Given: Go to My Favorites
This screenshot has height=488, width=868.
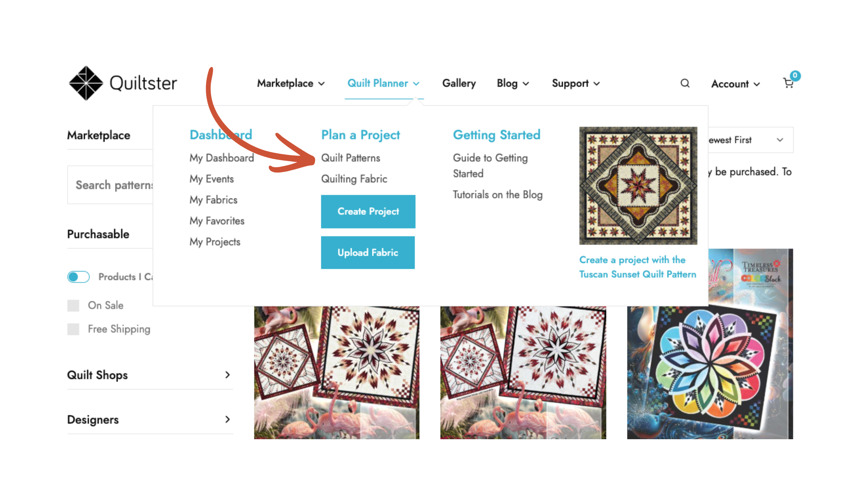Looking at the screenshot, I should point(217,221).
